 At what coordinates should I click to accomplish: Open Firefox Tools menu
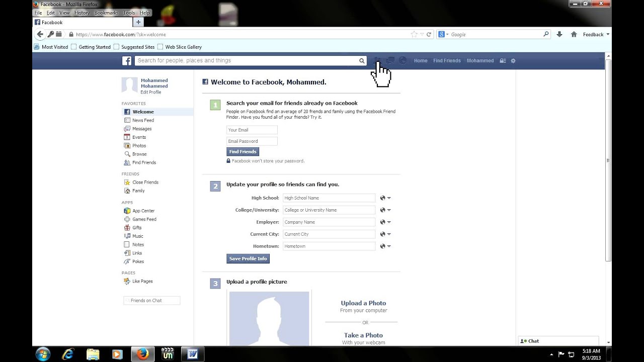click(x=129, y=13)
